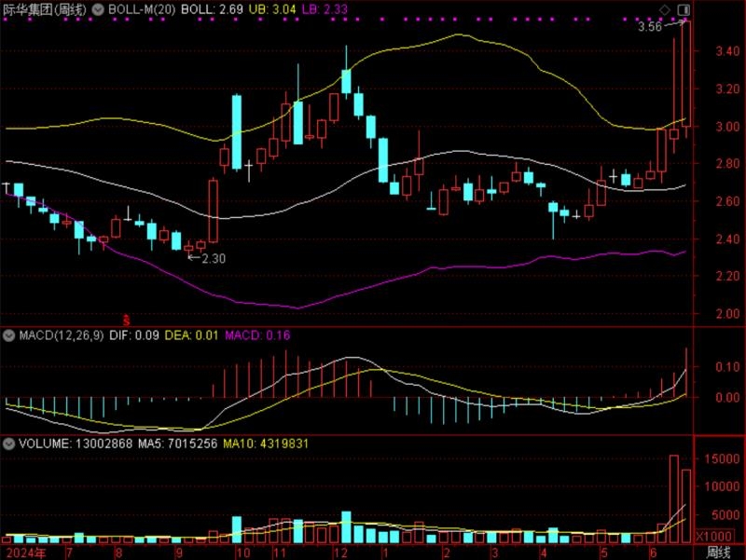Switch period via 周线 label at bottom right
This screenshot has height=560, width=746.
click(718, 553)
